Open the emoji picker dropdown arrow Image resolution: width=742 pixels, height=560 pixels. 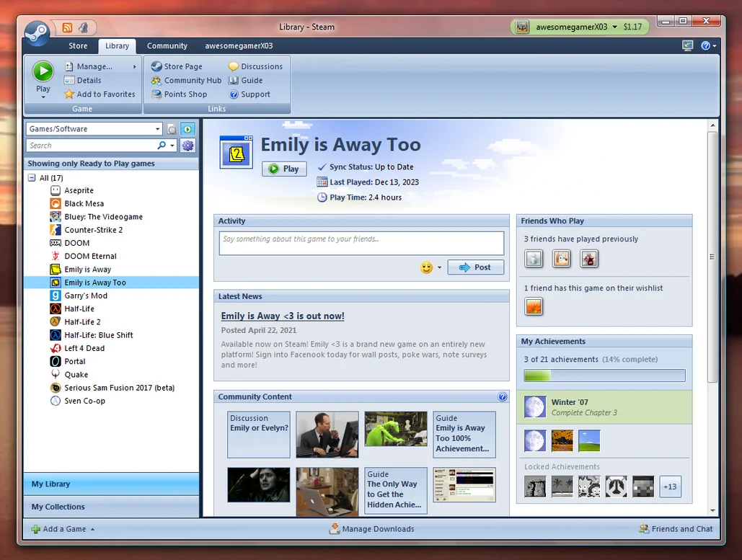coord(440,268)
